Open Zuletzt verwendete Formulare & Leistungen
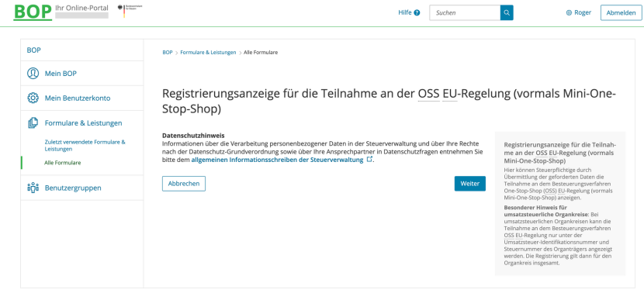This screenshot has width=644, height=293. tap(85, 146)
